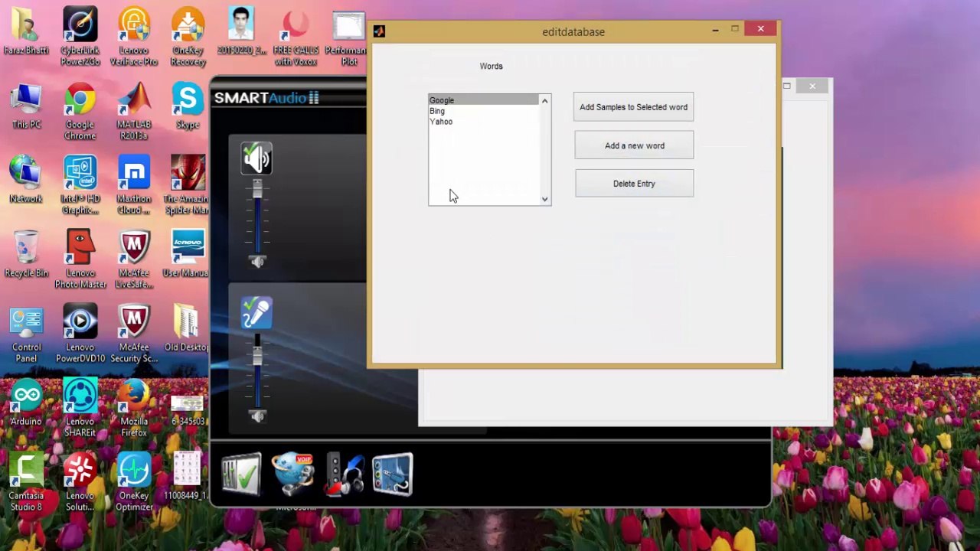980x551 pixels.
Task: Launch Lenovo PowerDVD10 shortcut
Action: (80, 334)
